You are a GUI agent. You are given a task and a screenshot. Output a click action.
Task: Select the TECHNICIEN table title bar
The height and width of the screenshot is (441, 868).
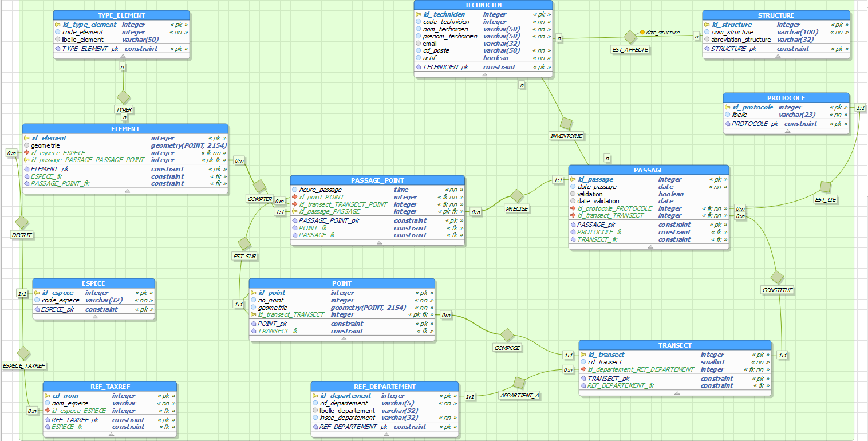pyautogui.click(x=483, y=5)
